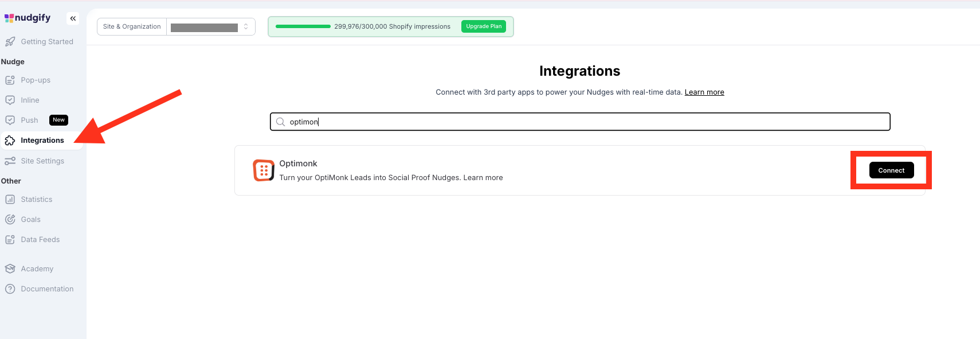Click the Optimonk title text
980x339 pixels.
[x=298, y=163]
